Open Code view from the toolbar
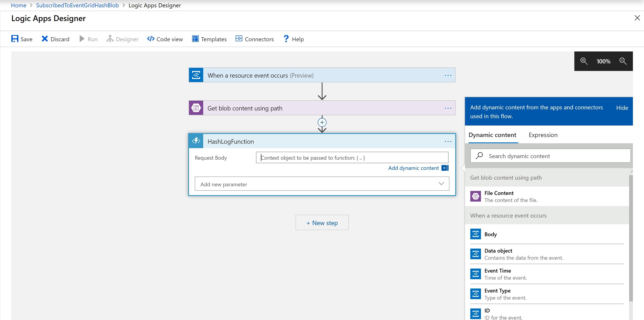The height and width of the screenshot is (320, 644). [165, 39]
